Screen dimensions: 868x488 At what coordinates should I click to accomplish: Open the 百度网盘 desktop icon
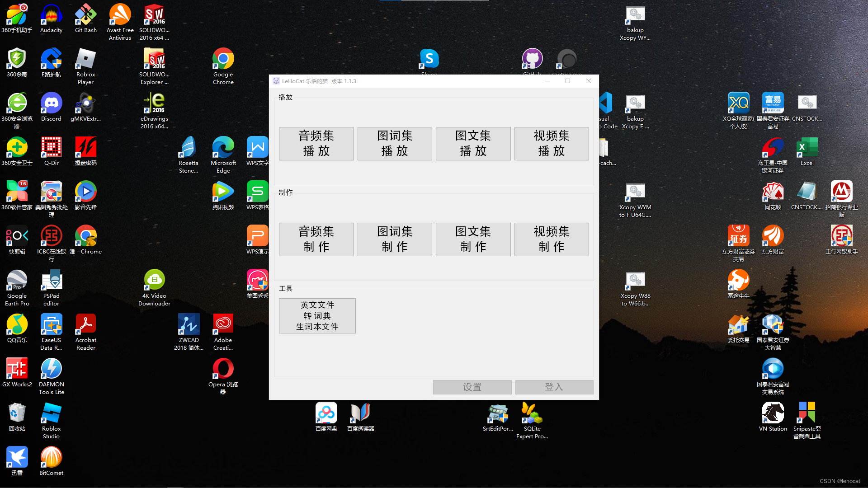[326, 414]
